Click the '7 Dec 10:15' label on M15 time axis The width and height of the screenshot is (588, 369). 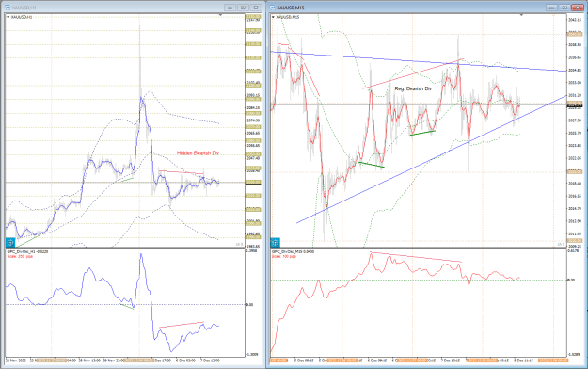click(451, 361)
